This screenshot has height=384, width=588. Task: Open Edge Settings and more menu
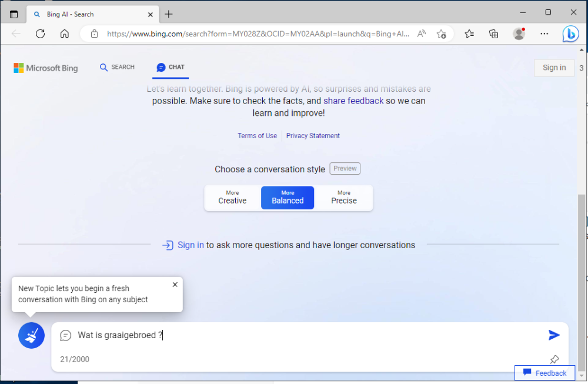[544, 34]
